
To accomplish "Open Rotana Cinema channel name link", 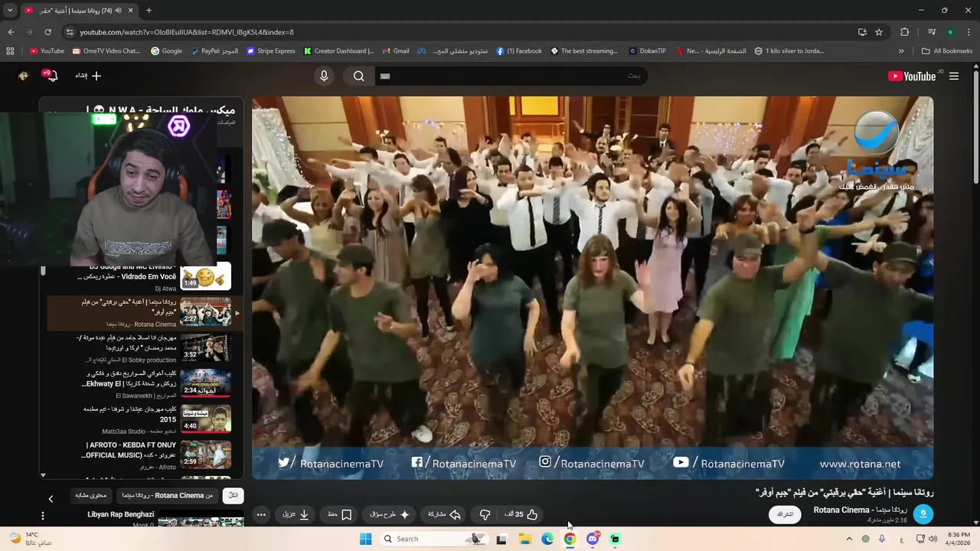I will [860, 510].
